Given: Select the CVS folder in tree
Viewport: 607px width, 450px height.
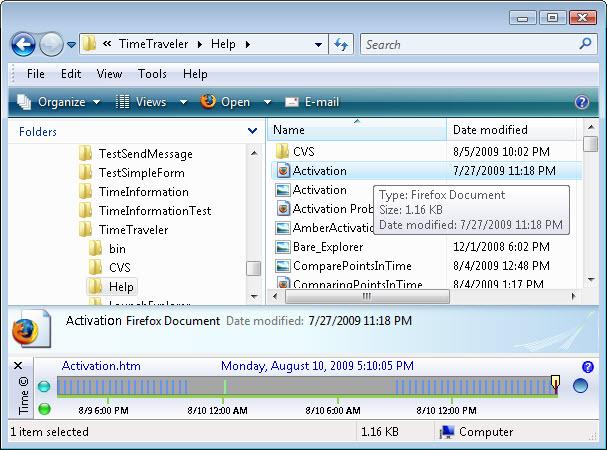Looking at the screenshot, I should [x=120, y=268].
